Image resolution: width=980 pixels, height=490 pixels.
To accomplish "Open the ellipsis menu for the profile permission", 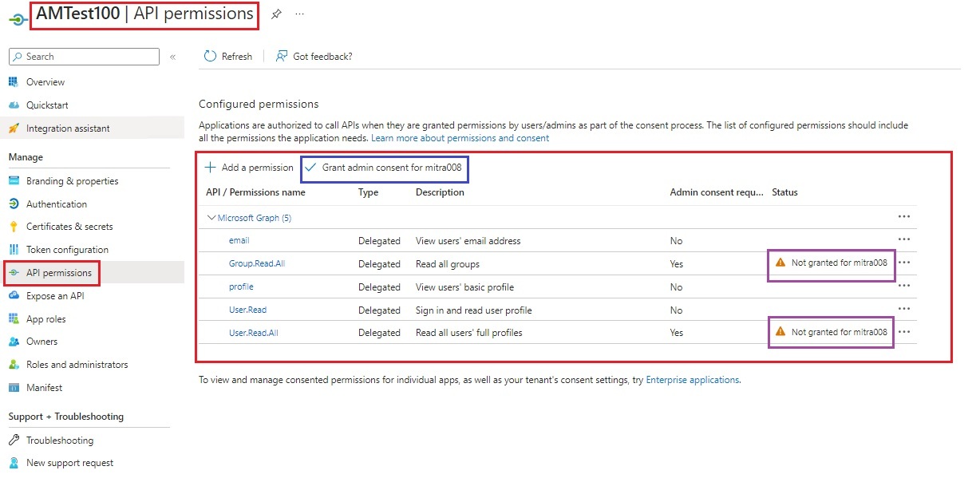I will 904,286.
